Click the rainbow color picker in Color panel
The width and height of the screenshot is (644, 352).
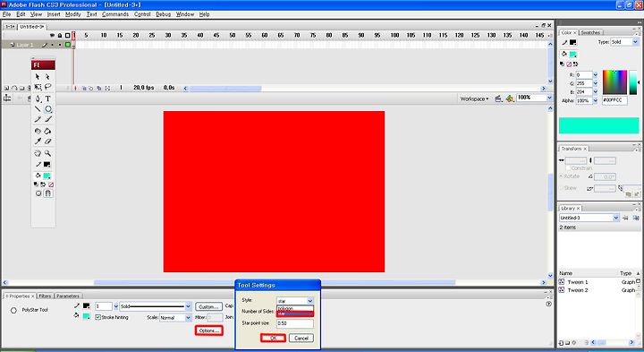pos(614,82)
